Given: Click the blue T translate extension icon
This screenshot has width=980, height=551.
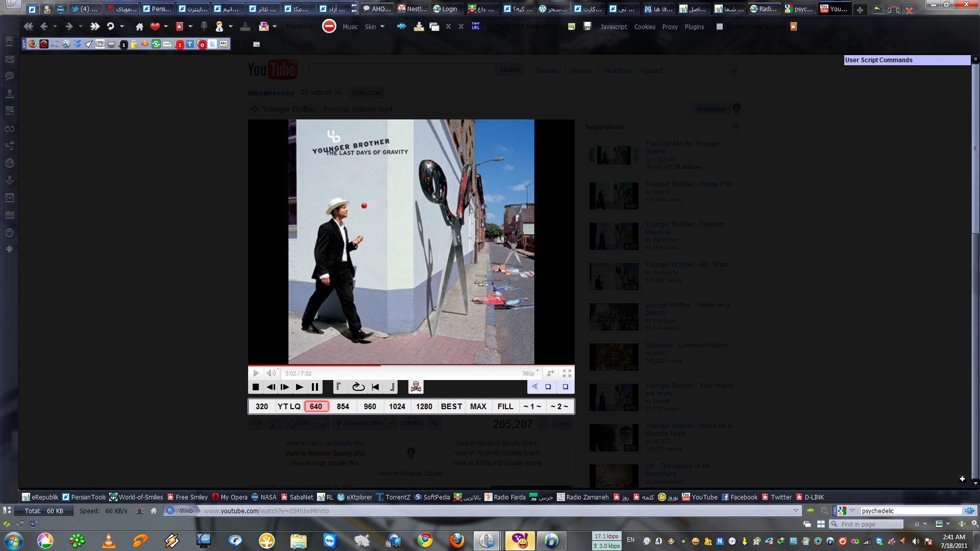Looking at the screenshot, I should click(x=190, y=44).
